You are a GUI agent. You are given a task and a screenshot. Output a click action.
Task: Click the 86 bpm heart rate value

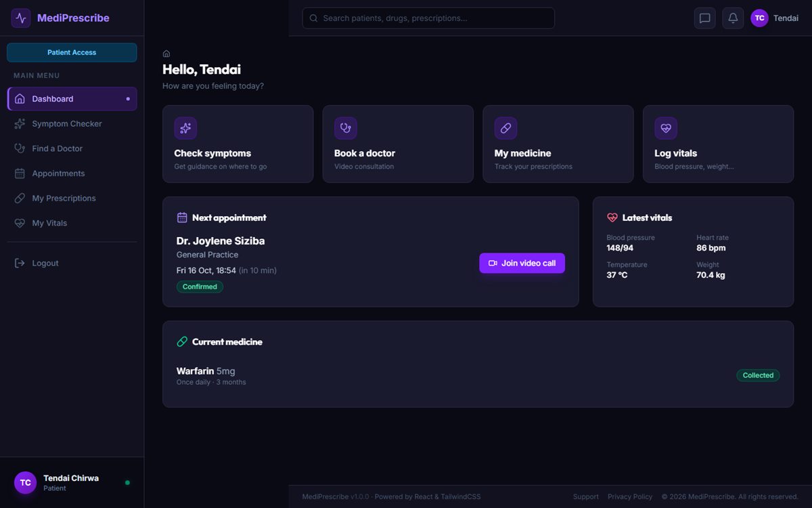click(711, 248)
